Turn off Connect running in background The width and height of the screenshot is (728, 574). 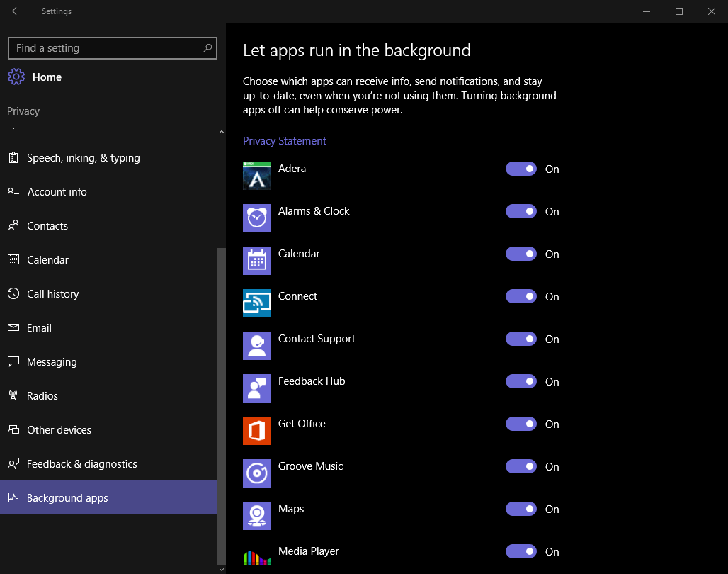point(521,296)
